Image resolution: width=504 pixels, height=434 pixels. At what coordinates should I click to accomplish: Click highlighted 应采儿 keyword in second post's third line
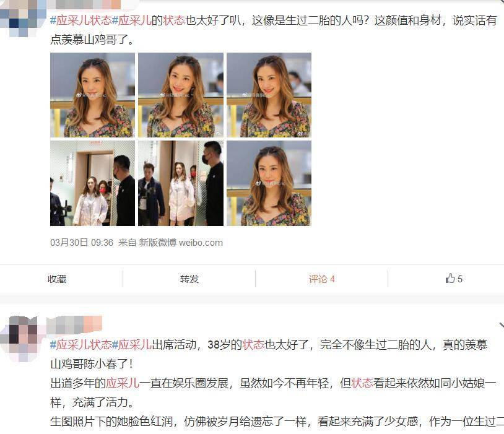click(x=123, y=383)
